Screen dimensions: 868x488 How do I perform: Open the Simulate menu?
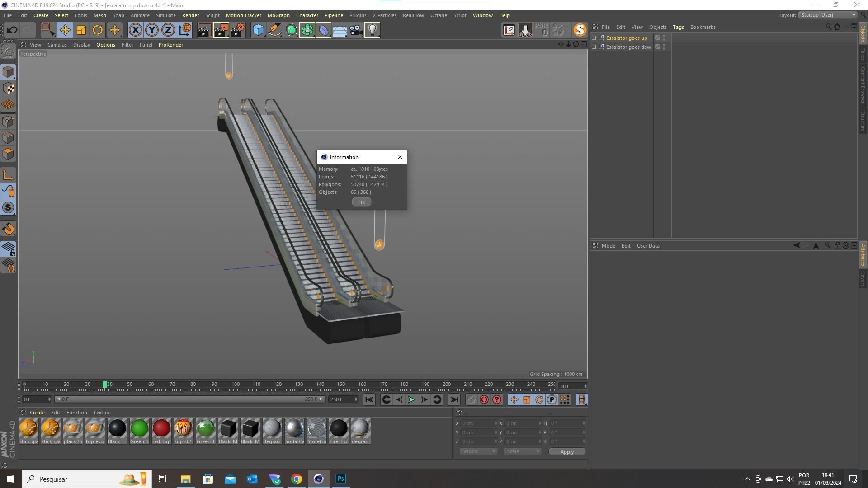[x=166, y=15]
